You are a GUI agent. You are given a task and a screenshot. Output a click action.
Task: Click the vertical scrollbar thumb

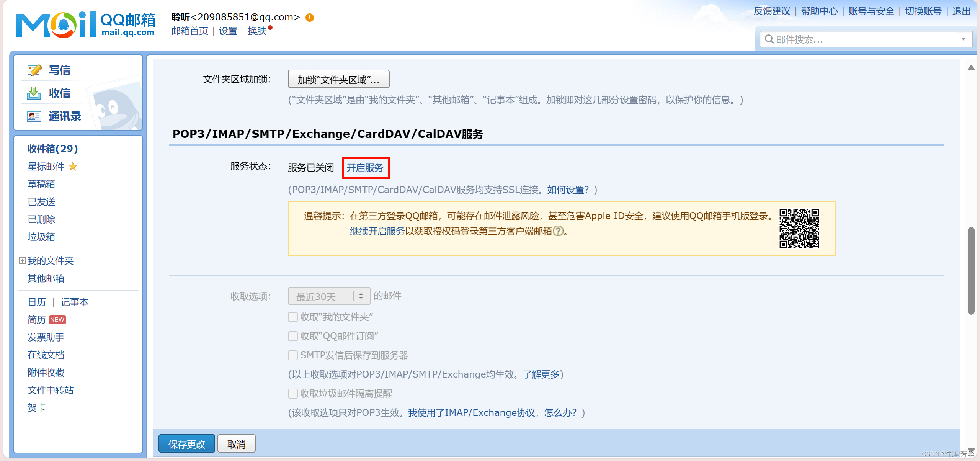click(971, 271)
